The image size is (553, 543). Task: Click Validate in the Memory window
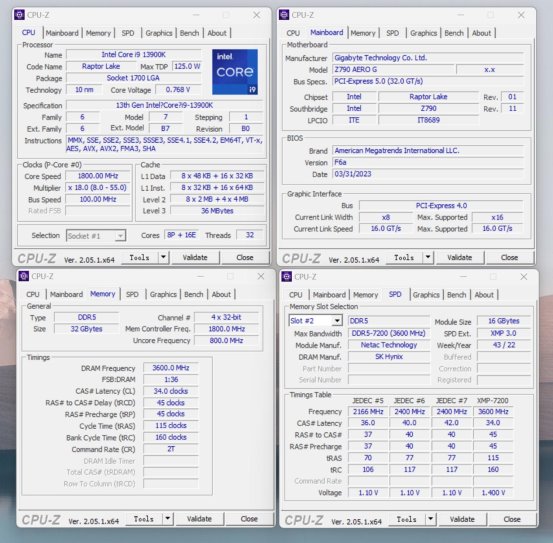[199, 519]
